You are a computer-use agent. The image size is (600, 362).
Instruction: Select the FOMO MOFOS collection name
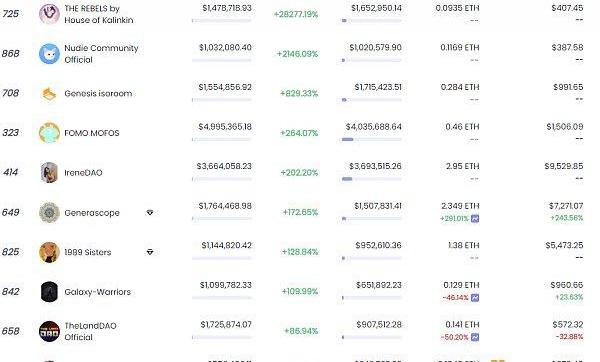(x=92, y=133)
